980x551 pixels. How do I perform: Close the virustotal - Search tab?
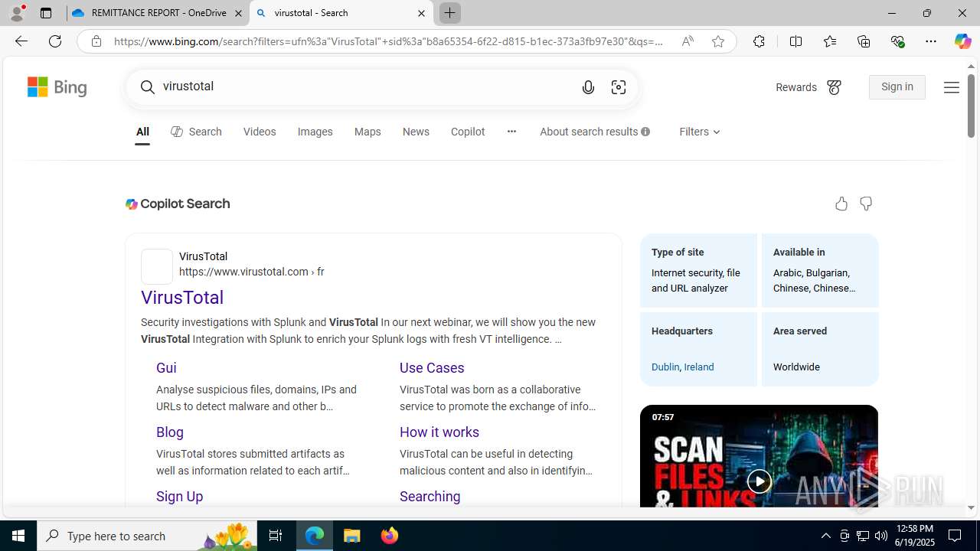421,13
